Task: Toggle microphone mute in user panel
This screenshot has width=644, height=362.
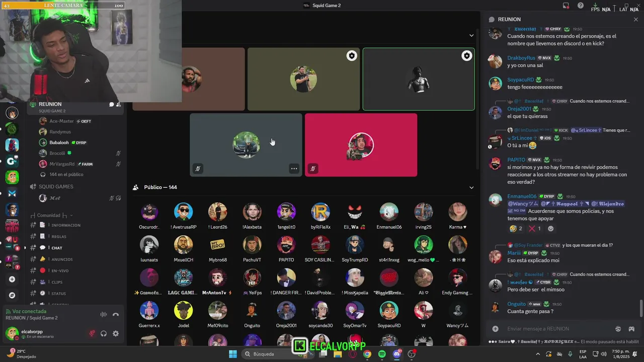Action: [x=92, y=333]
